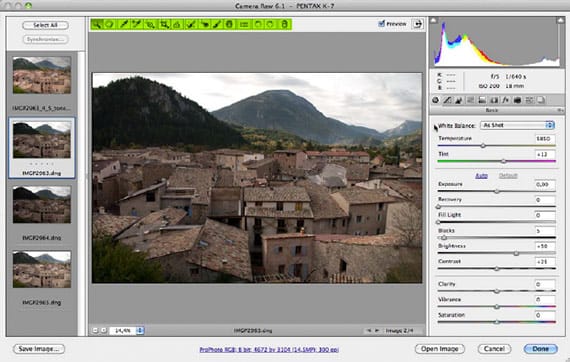Click the Temperature value field
Screen dimensions: 570x362
pyautogui.click(x=545, y=138)
